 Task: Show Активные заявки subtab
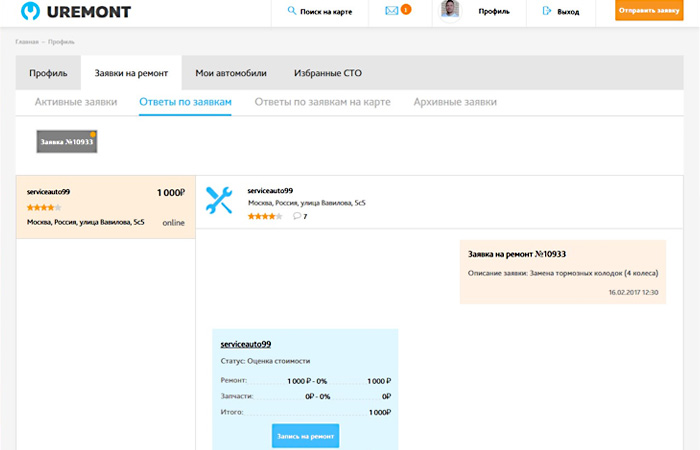(x=76, y=102)
